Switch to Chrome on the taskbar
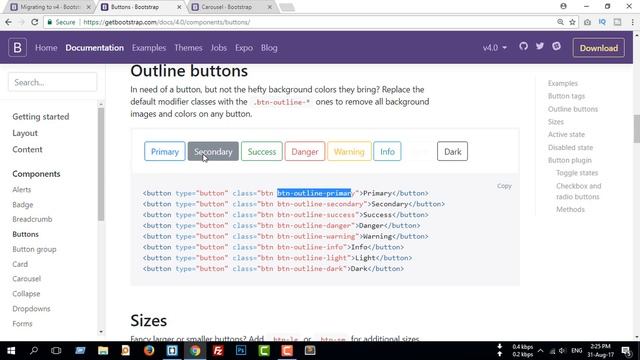The width and height of the screenshot is (640, 360). click(195, 351)
